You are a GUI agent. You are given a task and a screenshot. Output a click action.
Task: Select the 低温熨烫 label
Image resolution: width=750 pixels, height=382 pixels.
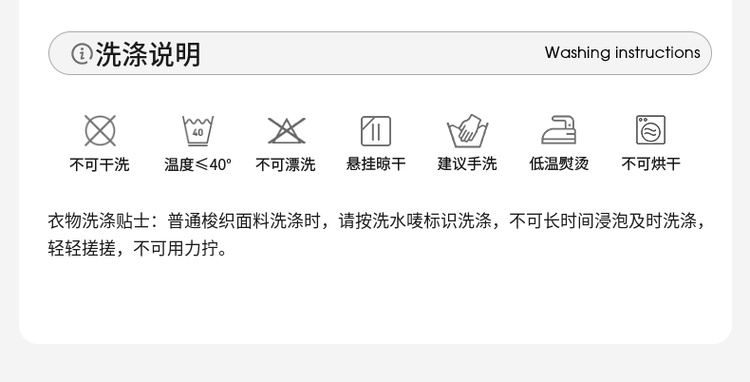(559, 164)
